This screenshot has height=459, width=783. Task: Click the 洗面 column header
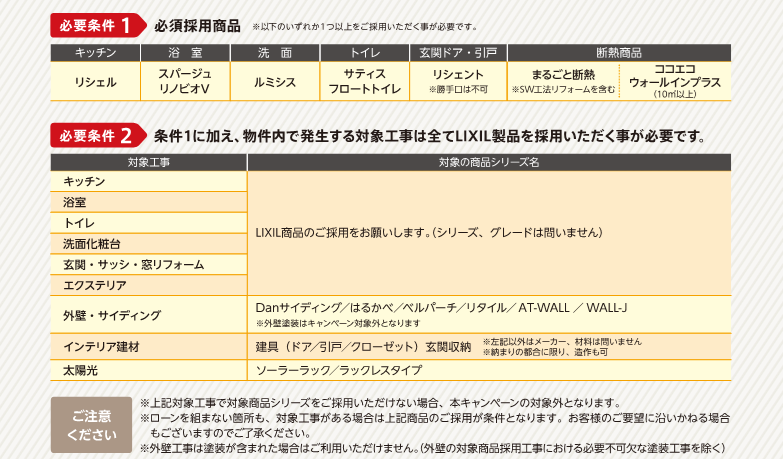274,52
